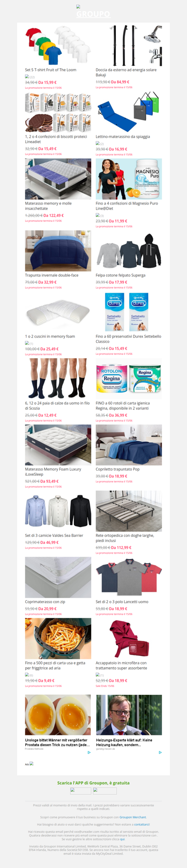Click the unsubscribe 'qui' link
187x868 pixels.
click(x=122, y=839)
